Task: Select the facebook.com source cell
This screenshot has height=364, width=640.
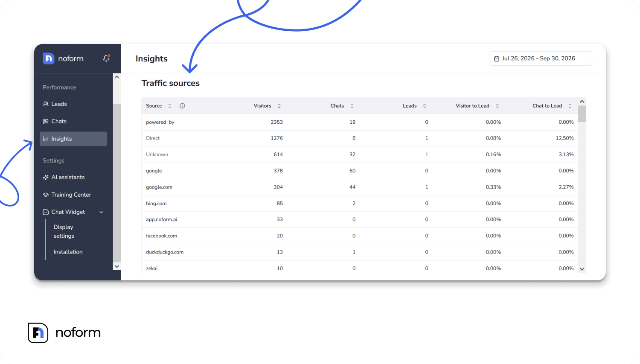Action: point(161,236)
